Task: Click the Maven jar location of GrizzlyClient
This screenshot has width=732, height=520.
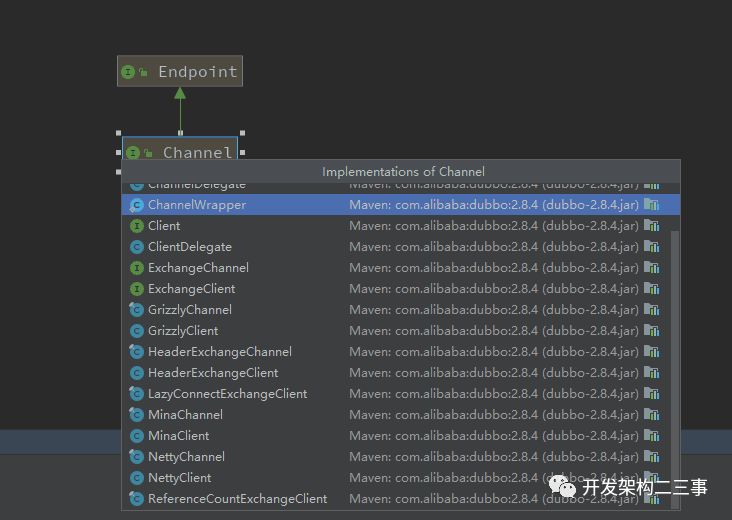Action: pos(494,331)
